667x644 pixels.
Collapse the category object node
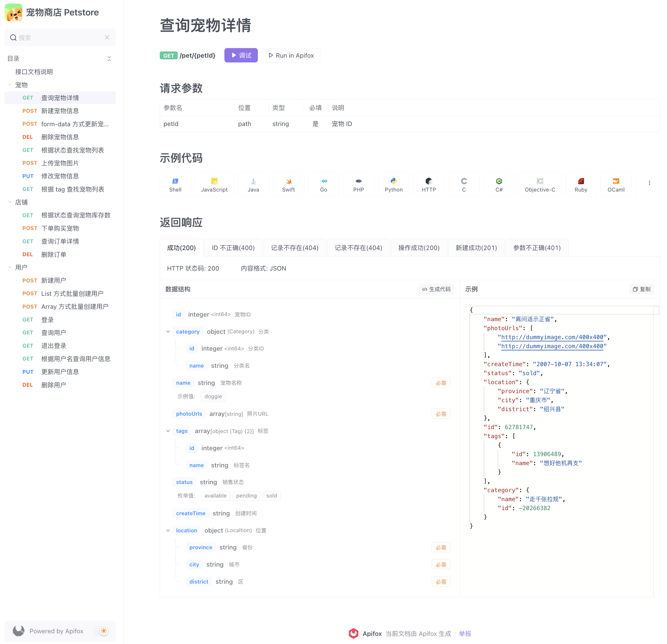pyautogui.click(x=168, y=332)
